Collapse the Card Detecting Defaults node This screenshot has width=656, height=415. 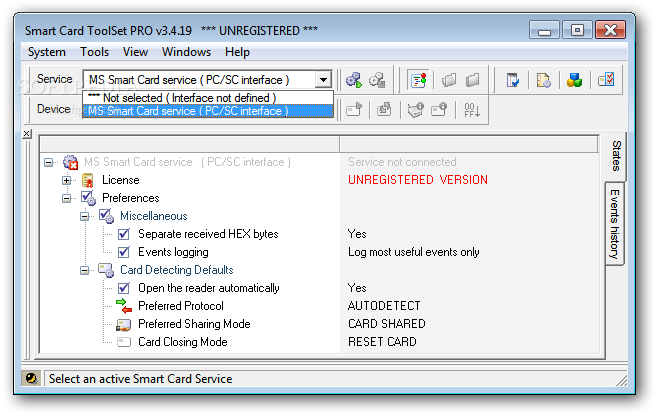[85, 270]
